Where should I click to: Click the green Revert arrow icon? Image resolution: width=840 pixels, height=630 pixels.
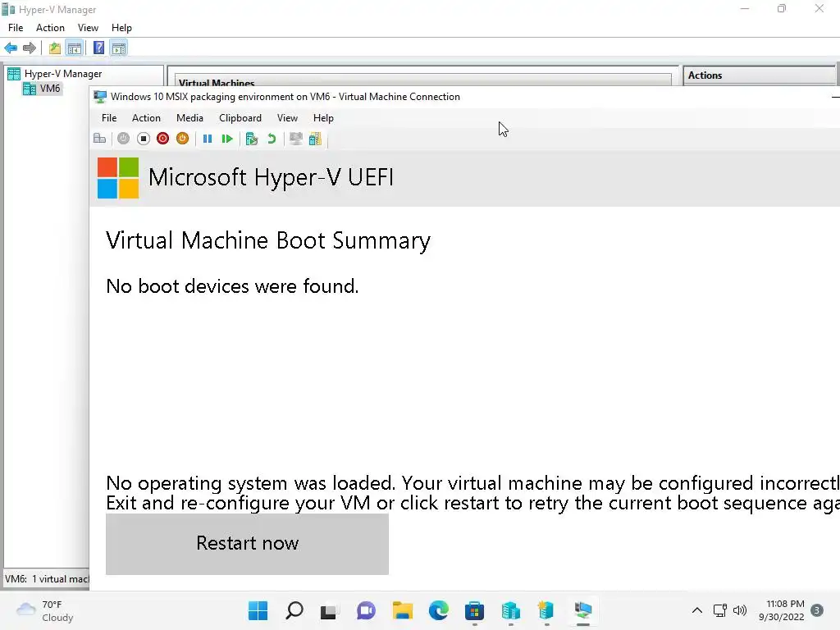pyautogui.click(x=272, y=139)
